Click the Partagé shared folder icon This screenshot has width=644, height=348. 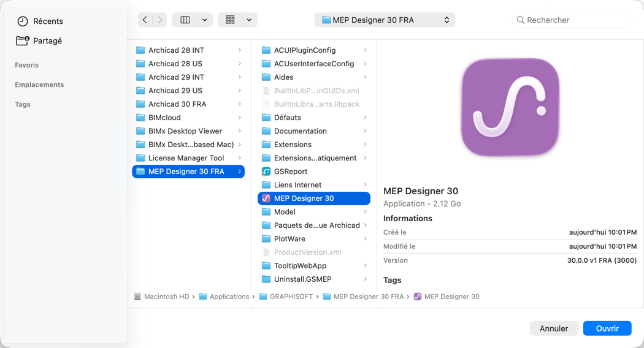[x=23, y=40]
